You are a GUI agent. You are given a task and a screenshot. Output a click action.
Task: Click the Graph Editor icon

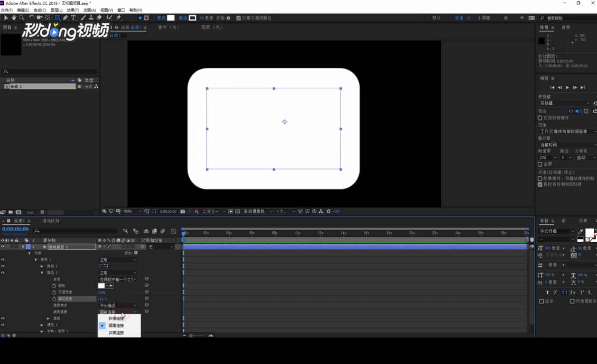coord(173,231)
